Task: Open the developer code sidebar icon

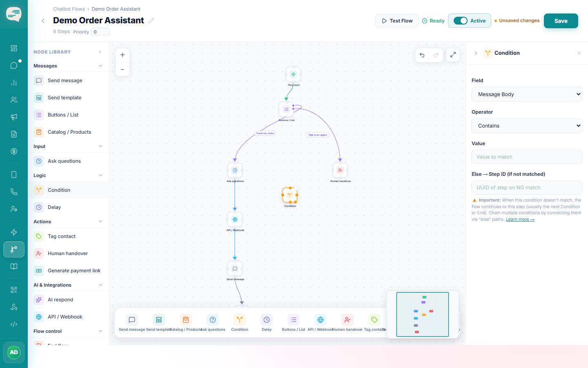Action: [x=14, y=324]
